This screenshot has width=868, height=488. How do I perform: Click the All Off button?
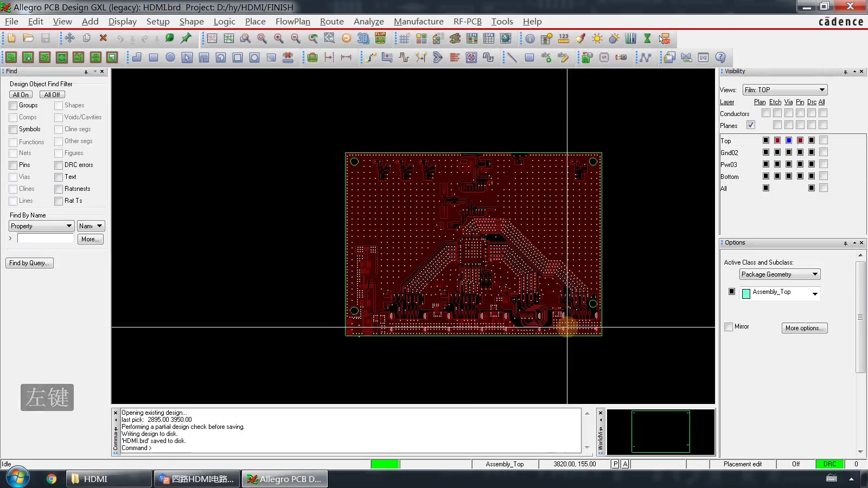pos(52,94)
